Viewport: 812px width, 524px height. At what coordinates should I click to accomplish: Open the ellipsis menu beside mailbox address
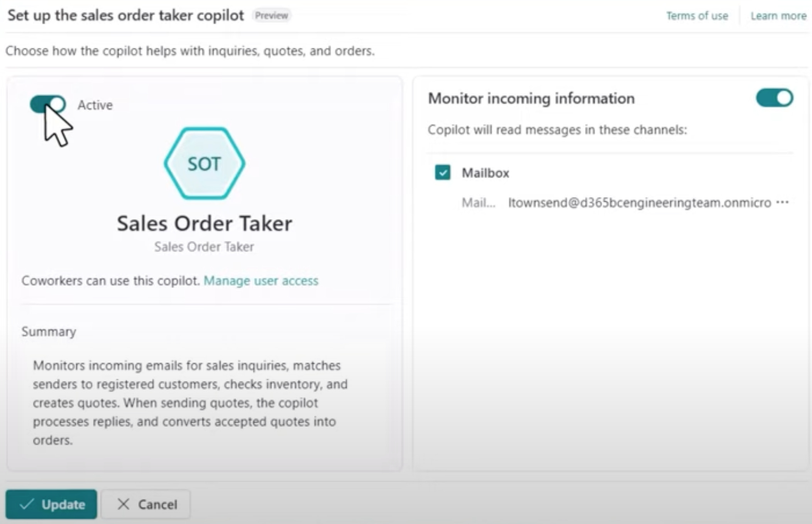[x=782, y=202]
